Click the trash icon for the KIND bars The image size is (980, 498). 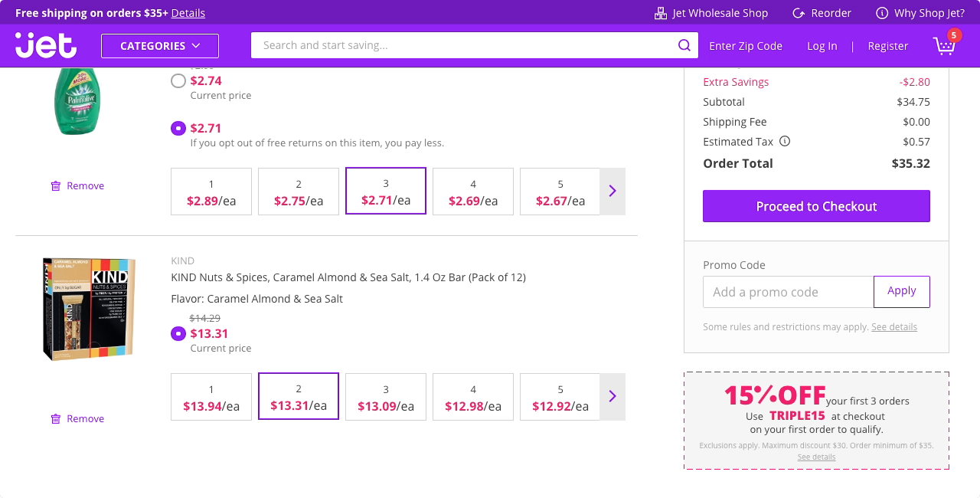pos(56,418)
